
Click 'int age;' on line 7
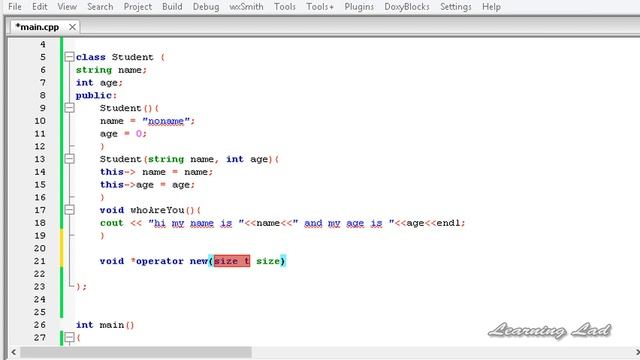click(99, 82)
